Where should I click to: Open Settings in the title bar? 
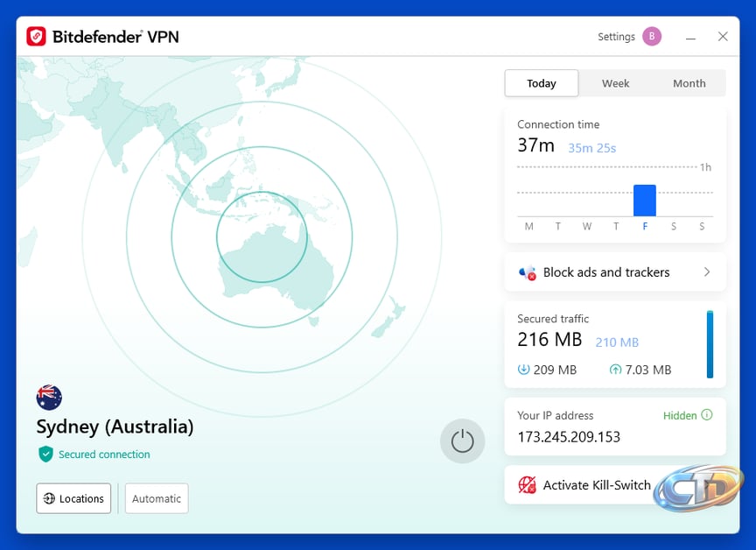click(x=616, y=37)
